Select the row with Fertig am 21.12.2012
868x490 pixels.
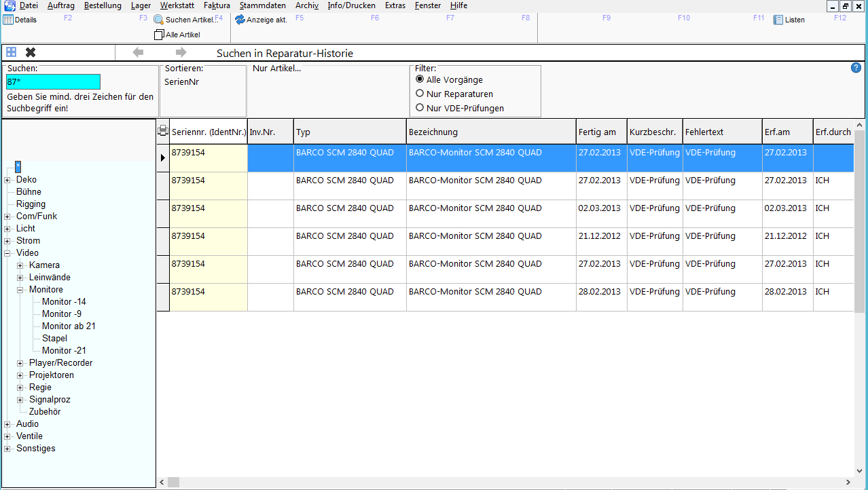505,242
